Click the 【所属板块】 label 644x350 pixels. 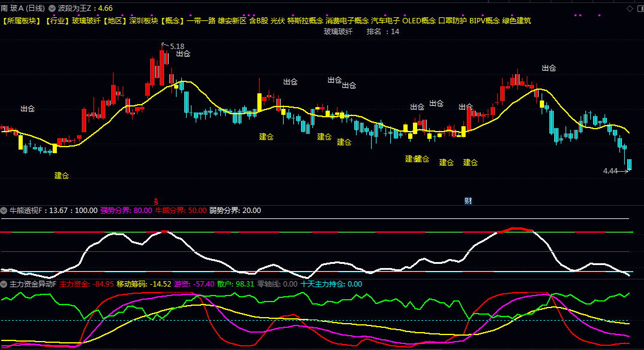click(22, 20)
